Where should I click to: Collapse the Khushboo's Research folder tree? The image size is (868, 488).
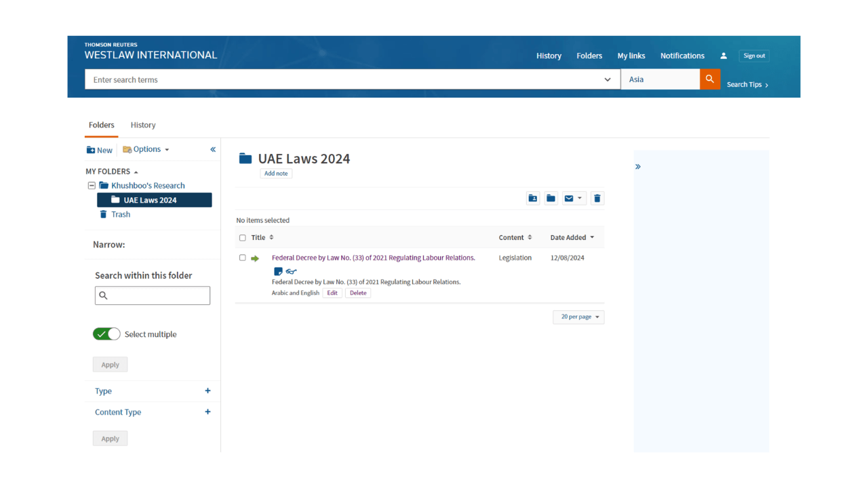point(92,186)
